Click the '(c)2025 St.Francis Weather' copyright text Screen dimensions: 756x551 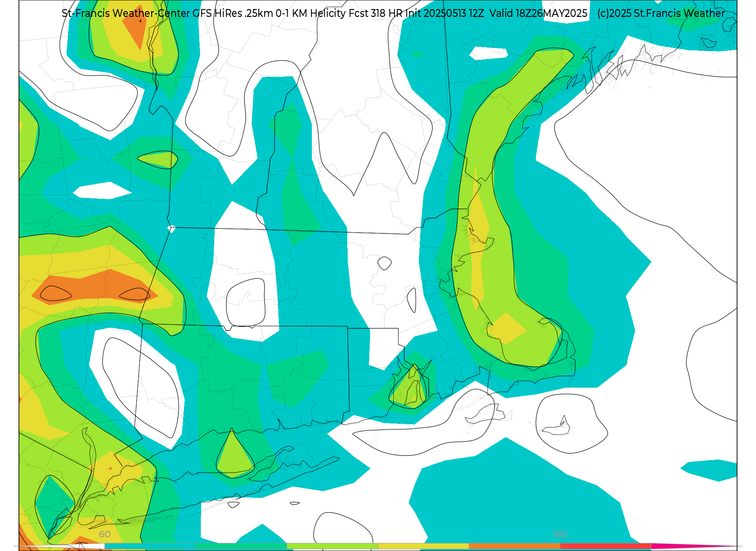[x=661, y=13]
